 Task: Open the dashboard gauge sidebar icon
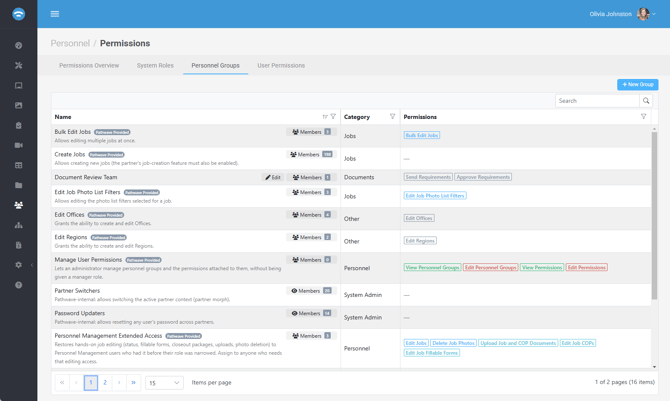18,45
